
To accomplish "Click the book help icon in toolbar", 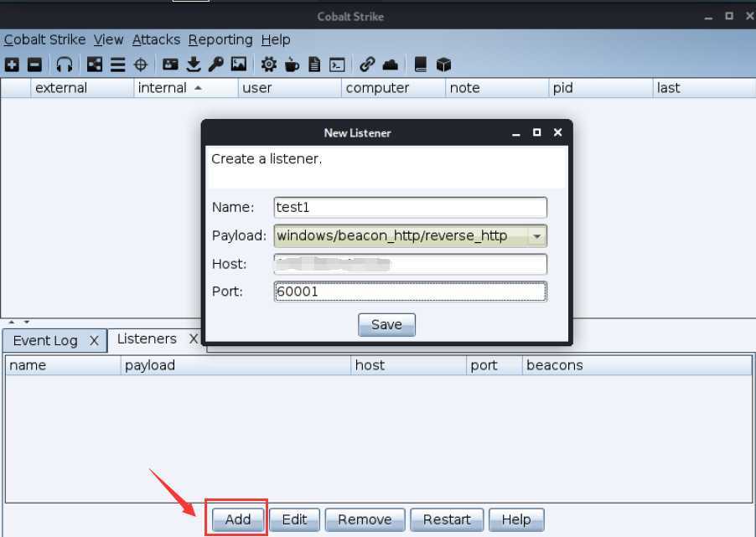I will point(421,65).
